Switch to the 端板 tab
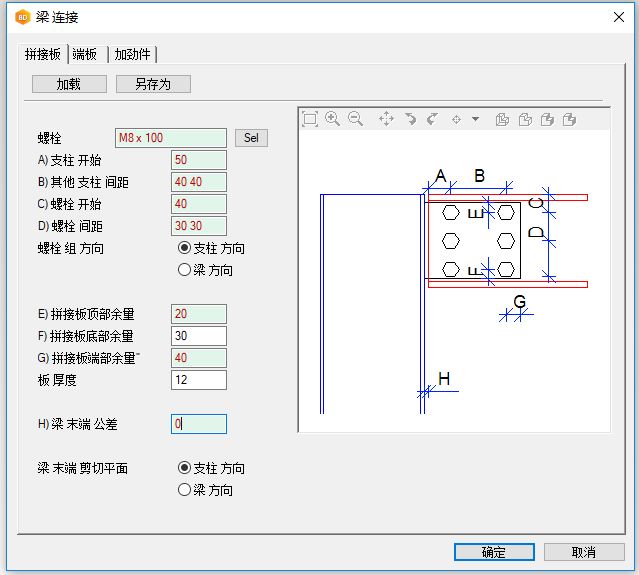 84,54
